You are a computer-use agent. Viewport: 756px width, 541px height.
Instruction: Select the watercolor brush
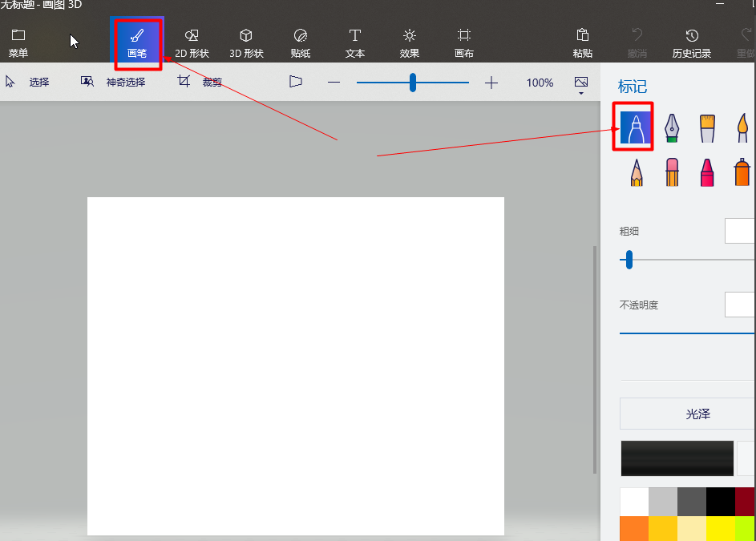pyautogui.click(x=742, y=127)
